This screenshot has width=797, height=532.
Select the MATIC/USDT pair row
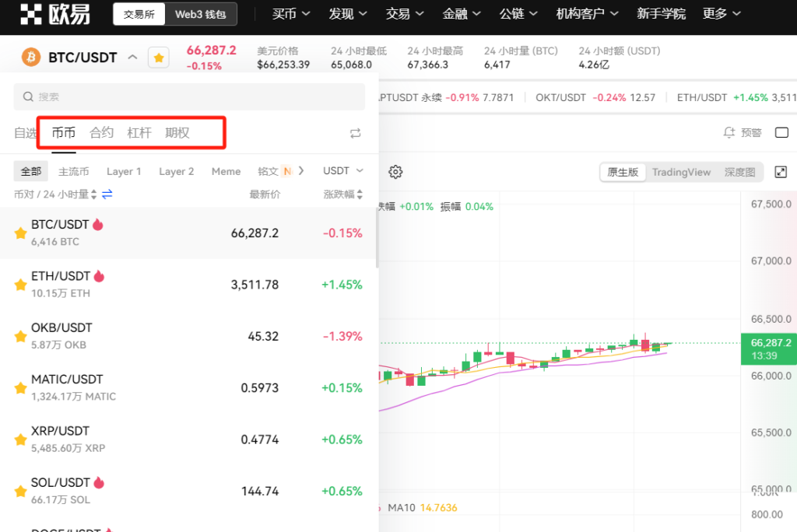189,388
